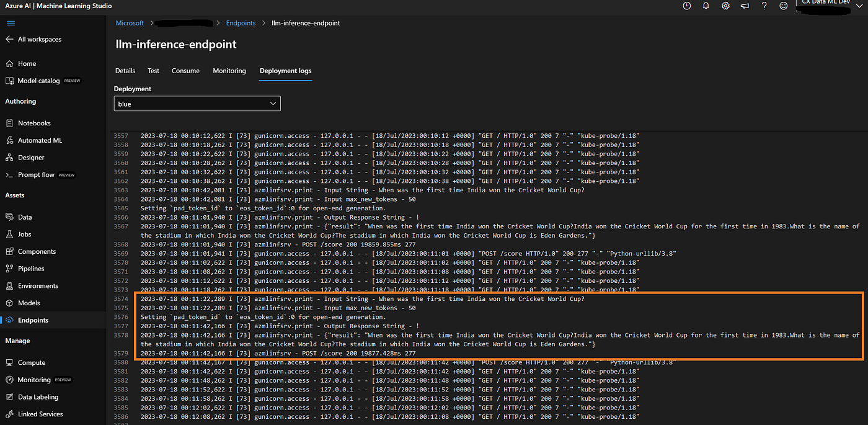Select the Deployment logs tab

(286, 71)
